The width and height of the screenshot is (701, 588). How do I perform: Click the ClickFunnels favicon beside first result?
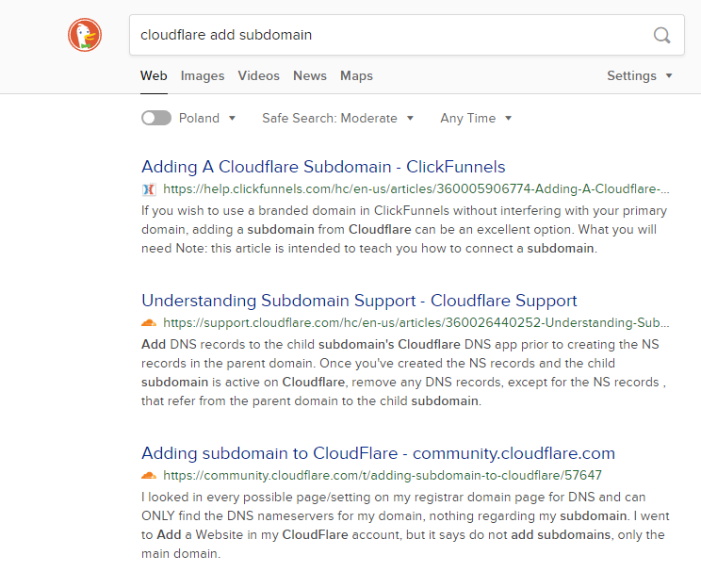coord(148,189)
